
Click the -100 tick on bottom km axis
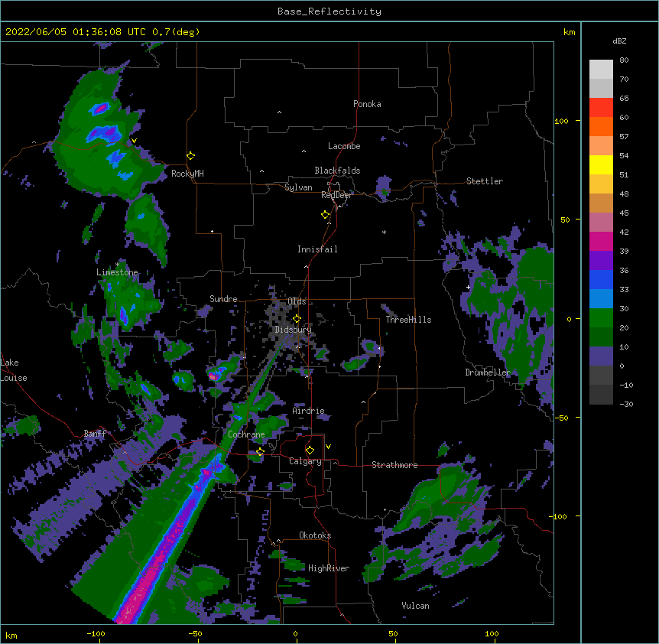[x=96, y=634]
